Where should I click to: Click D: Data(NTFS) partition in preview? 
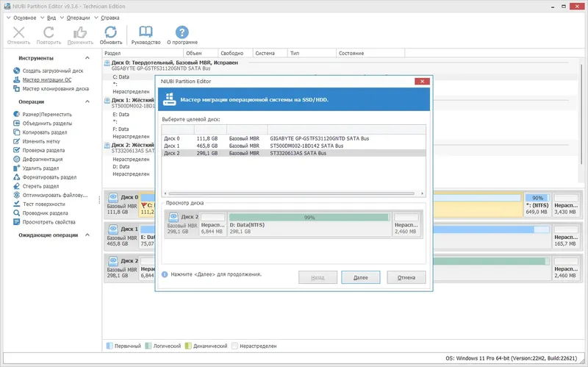[309, 224]
